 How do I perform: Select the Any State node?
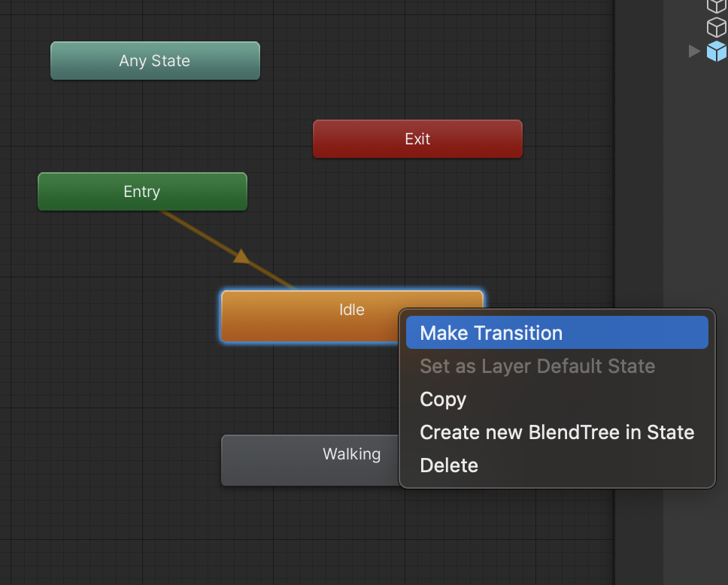[155, 61]
